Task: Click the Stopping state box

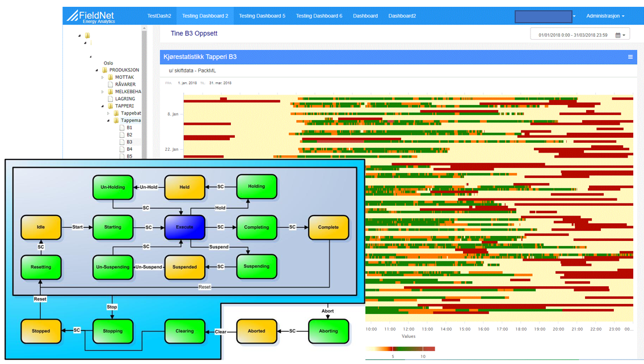Action: (x=112, y=331)
